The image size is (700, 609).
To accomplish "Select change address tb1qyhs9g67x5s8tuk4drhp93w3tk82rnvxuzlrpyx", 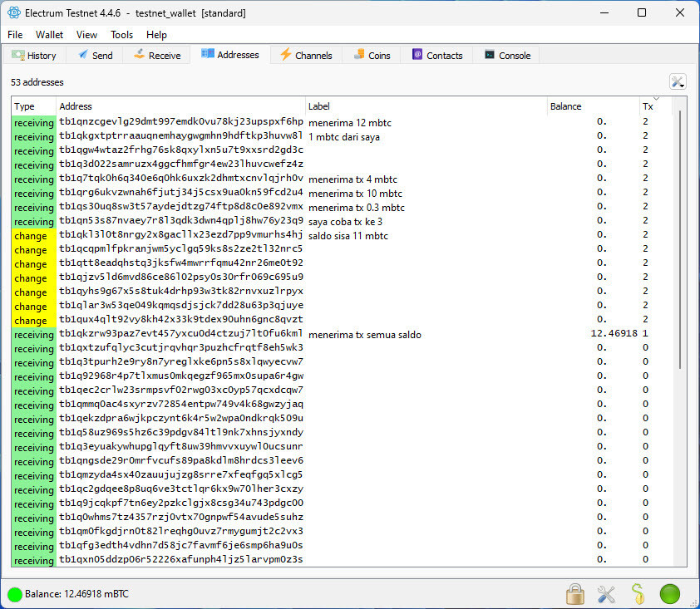I will coord(180,292).
